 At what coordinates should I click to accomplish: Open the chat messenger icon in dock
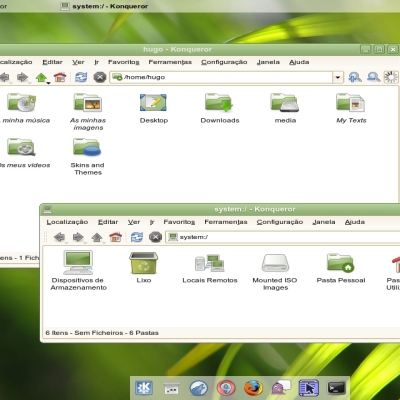[x=281, y=387]
